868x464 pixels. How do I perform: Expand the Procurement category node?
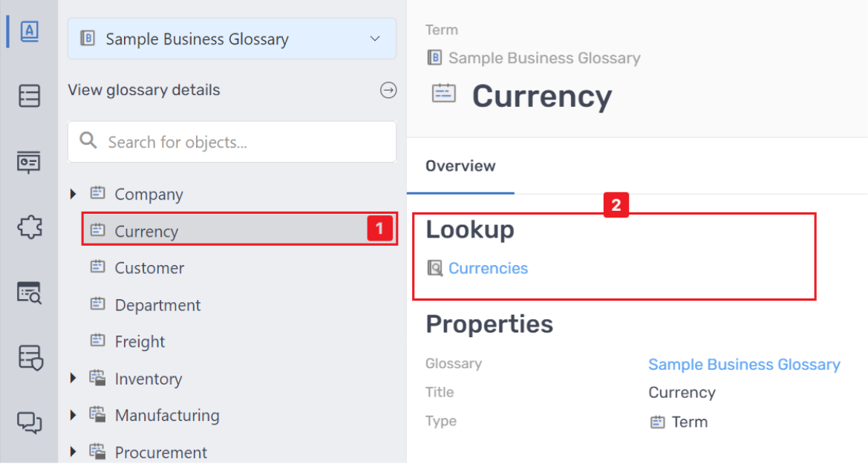click(73, 451)
